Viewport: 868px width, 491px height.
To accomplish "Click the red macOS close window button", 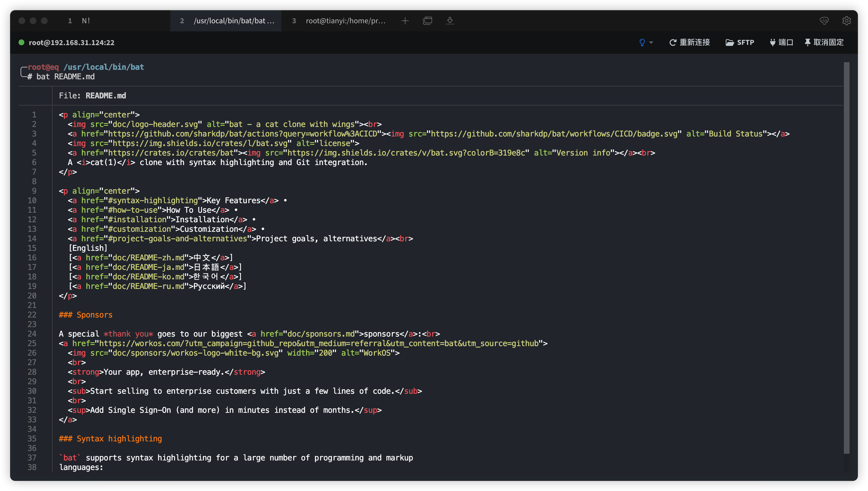I will click(22, 21).
